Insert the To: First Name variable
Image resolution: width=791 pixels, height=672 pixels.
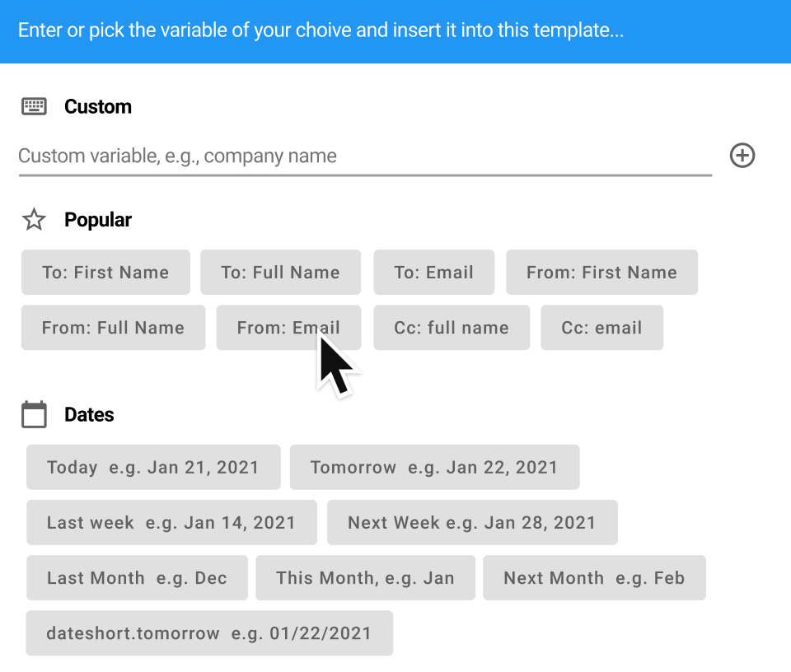pos(105,272)
